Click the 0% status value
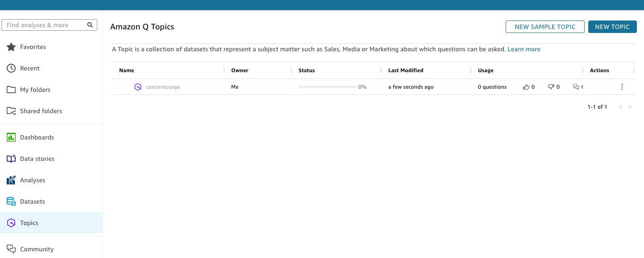This screenshot has height=258, width=644. [x=362, y=87]
